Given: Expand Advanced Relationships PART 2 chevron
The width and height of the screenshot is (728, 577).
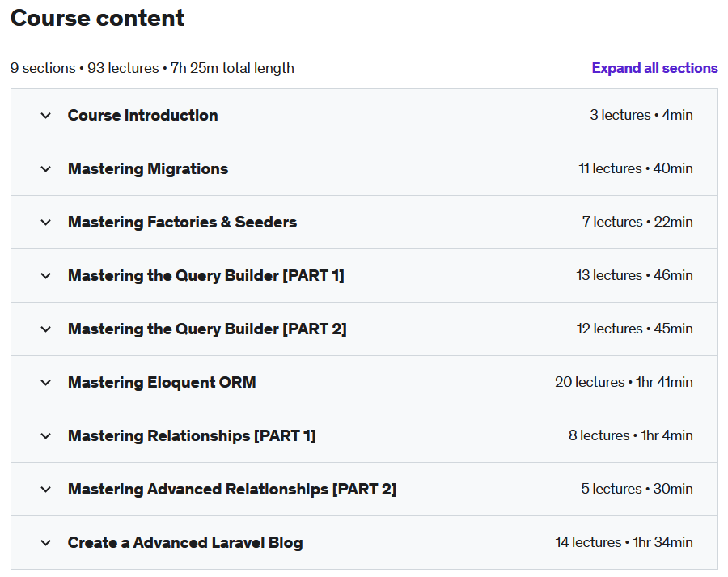Looking at the screenshot, I should [x=45, y=489].
